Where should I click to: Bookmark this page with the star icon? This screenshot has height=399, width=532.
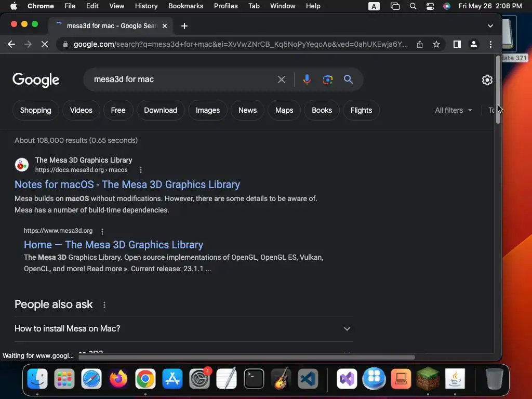[x=436, y=44]
